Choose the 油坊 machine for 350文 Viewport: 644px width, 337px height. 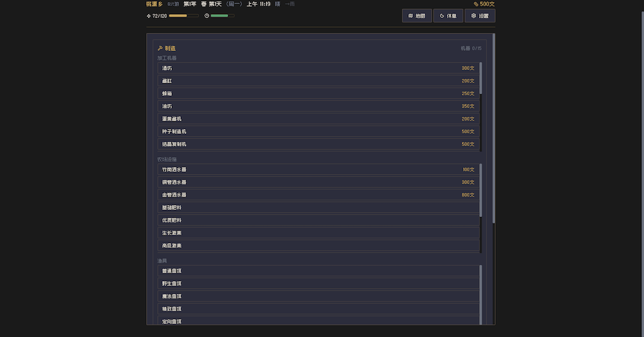[318, 106]
